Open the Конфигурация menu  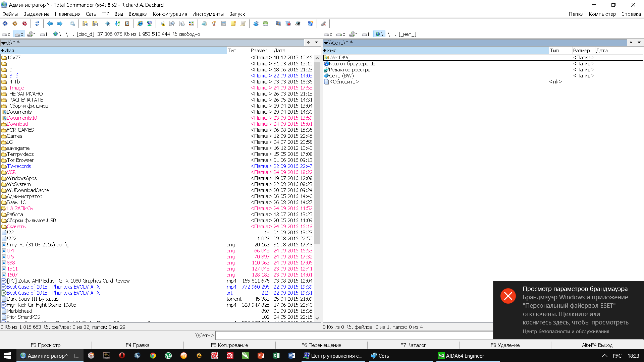tap(170, 14)
